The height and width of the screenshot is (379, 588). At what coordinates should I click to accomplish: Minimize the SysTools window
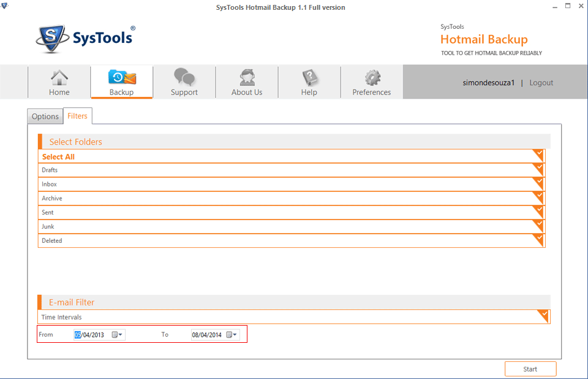555,7
